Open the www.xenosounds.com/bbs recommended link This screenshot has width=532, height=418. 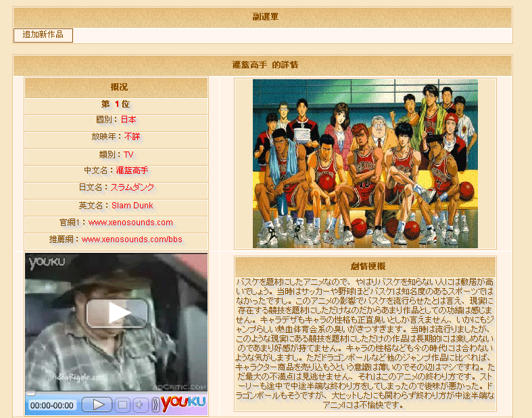pyautogui.click(x=132, y=239)
